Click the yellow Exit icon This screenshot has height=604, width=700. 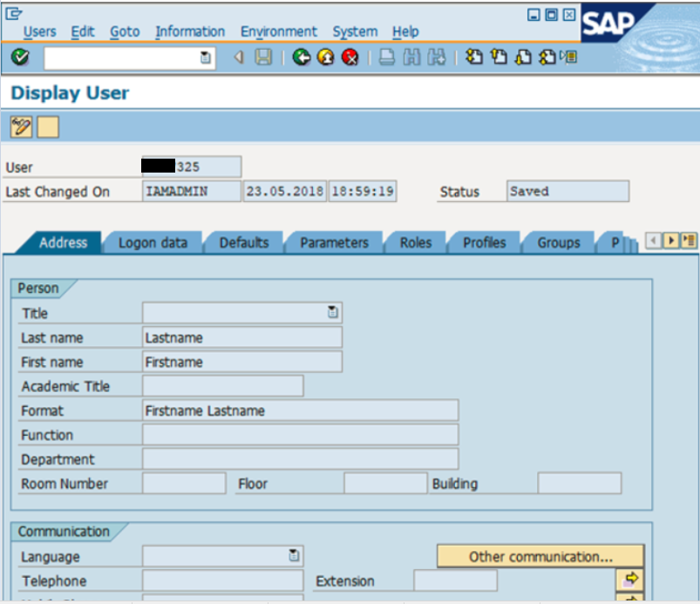click(326, 58)
